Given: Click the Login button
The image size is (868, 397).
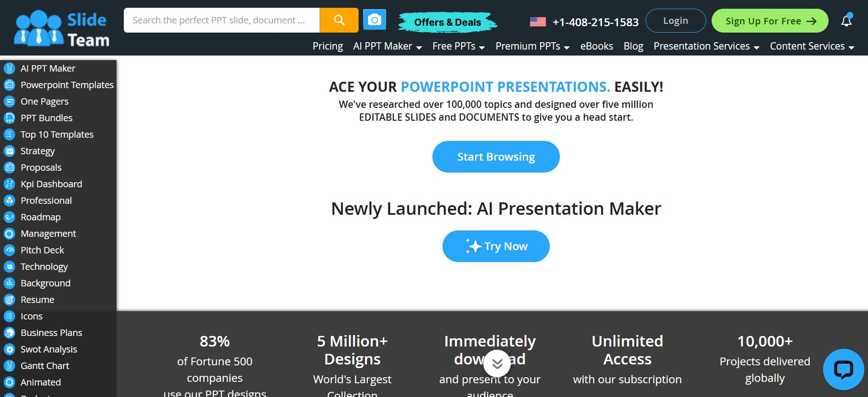Looking at the screenshot, I should [x=675, y=21].
